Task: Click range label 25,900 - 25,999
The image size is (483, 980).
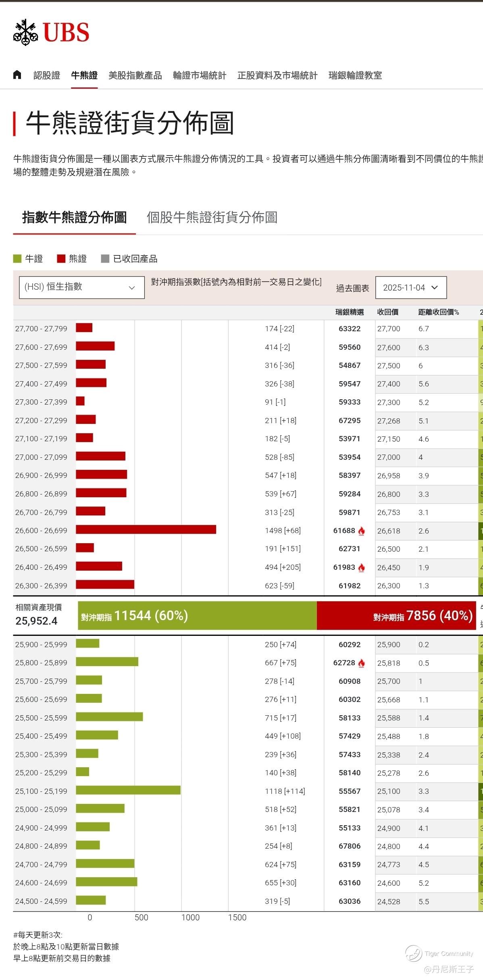Action: tap(41, 645)
